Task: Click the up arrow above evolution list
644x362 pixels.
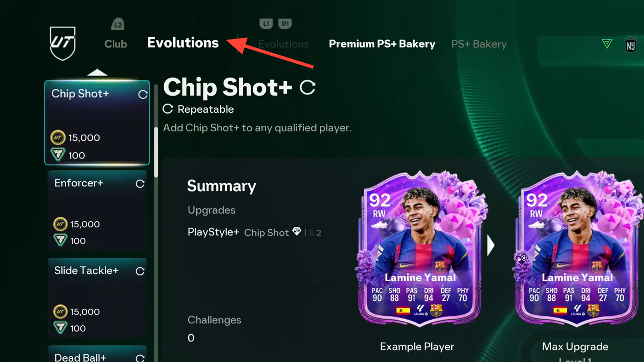Action: [x=97, y=72]
